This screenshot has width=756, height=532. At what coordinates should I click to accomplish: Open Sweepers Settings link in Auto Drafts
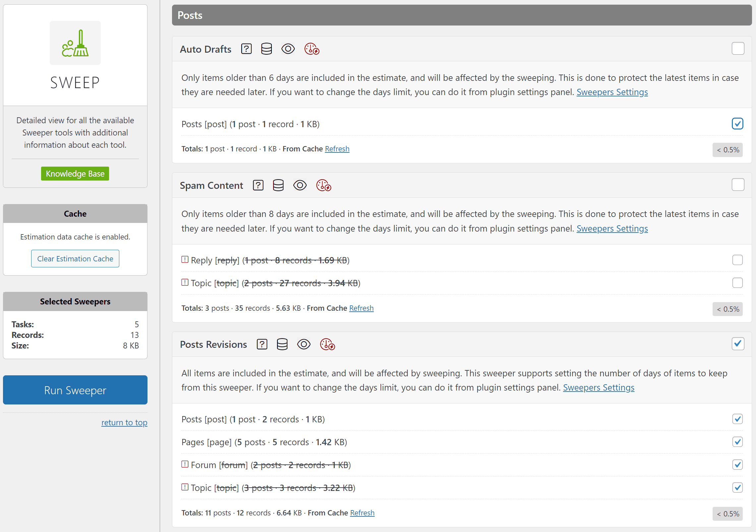(612, 92)
